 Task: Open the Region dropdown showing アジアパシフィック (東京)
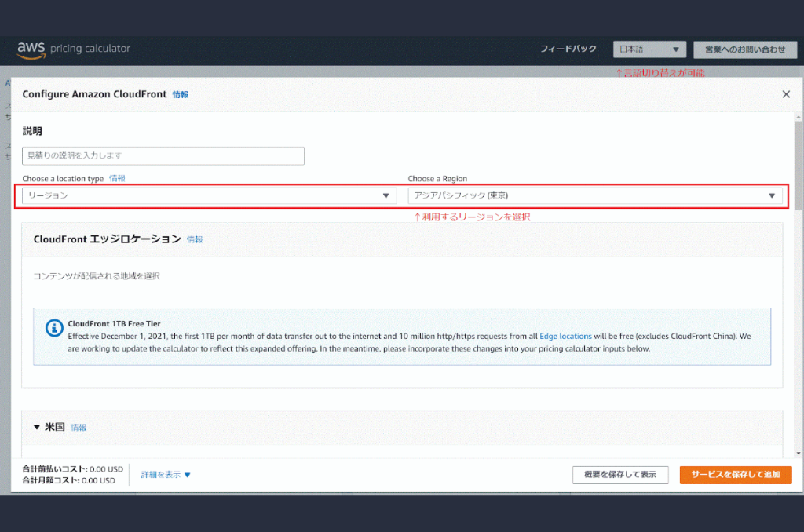595,196
